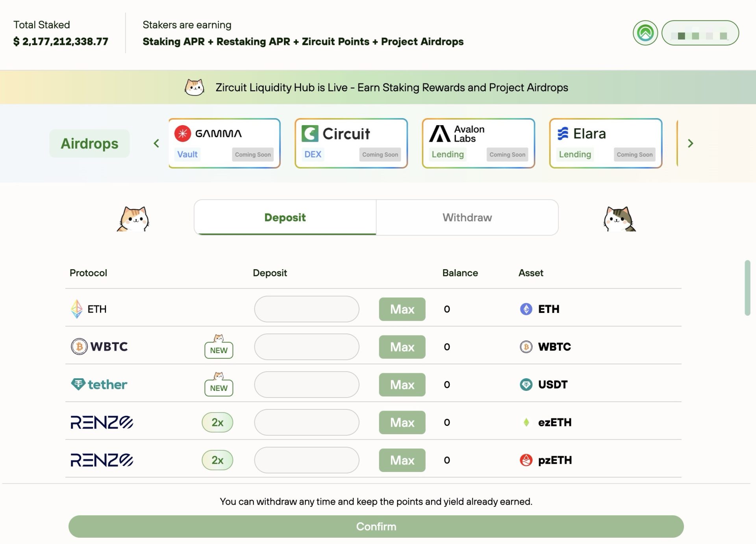Click the Confirm button

(376, 526)
